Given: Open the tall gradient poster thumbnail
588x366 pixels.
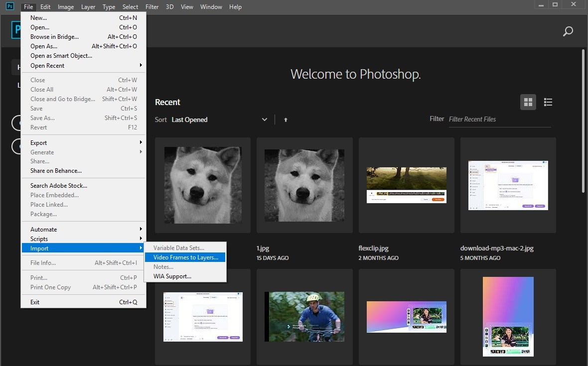Looking at the screenshot, I should [x=508, y=317].
